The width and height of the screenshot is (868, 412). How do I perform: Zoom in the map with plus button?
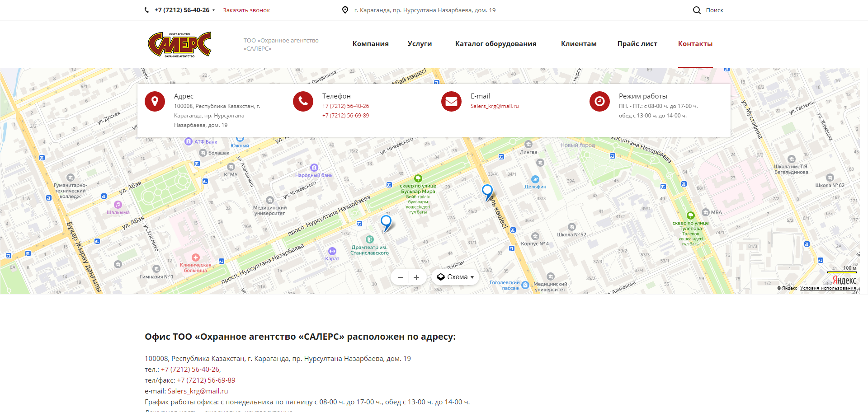click(x=416, y=277)
